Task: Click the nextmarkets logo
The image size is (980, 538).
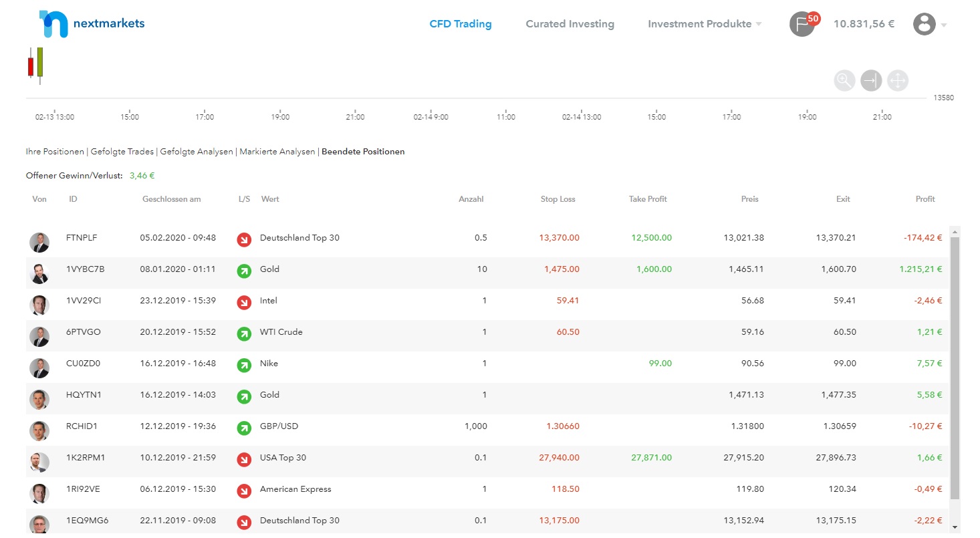Action: point(92,23)
